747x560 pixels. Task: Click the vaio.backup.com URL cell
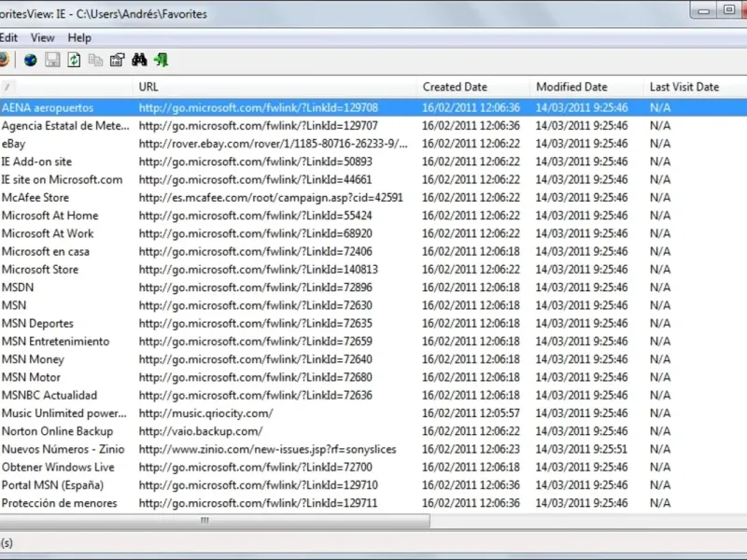pos(201,431)
